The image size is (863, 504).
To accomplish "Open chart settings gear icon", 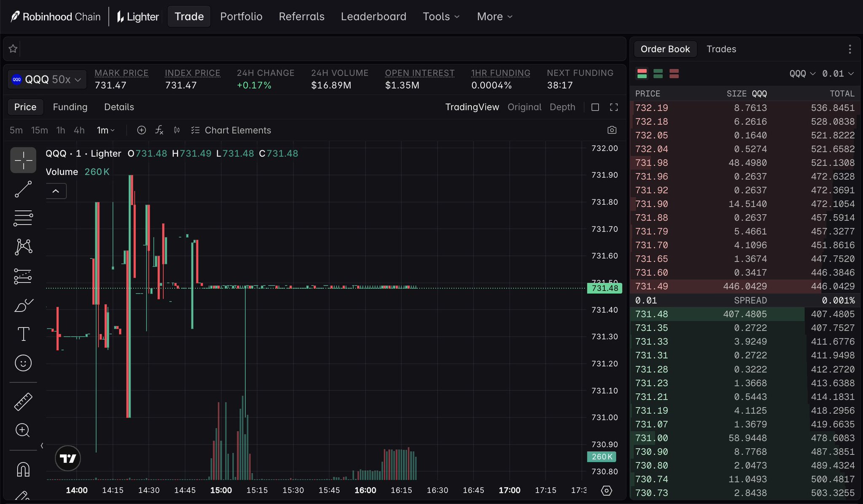I will coord(606,491).
